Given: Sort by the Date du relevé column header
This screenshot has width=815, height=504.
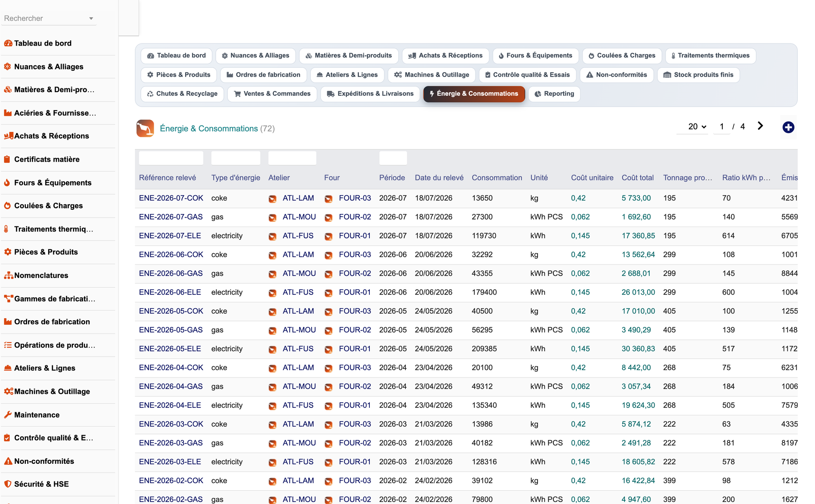Looking at the screenshot, I should point(439,177).
